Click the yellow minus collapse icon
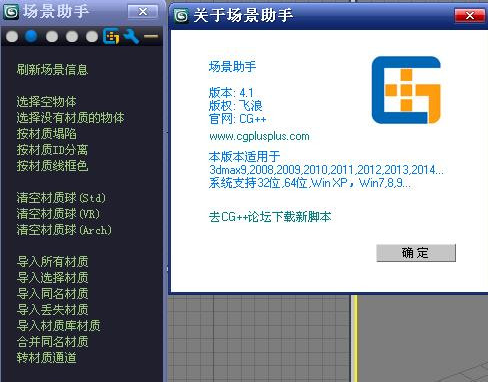Screen dimensions: 488x382 (151, 36)
